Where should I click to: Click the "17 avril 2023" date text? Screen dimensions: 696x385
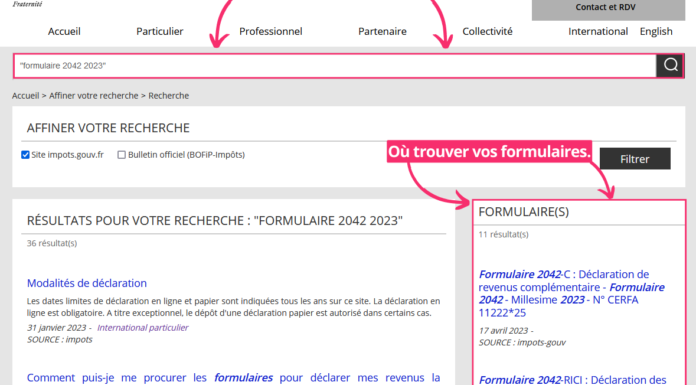pos(503,331)
